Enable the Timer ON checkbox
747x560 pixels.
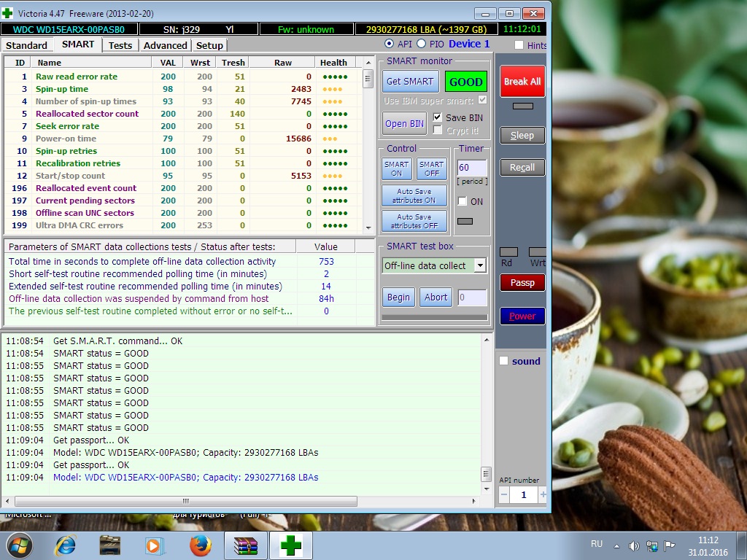(x=462, y=201)
